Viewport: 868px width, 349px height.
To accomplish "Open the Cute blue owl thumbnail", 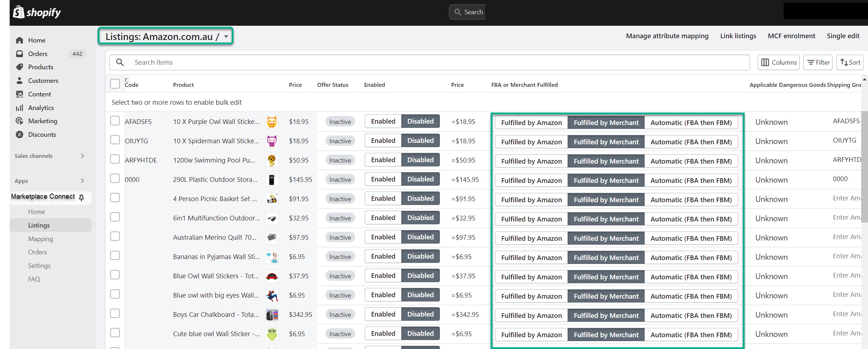I will pos(272,334).
